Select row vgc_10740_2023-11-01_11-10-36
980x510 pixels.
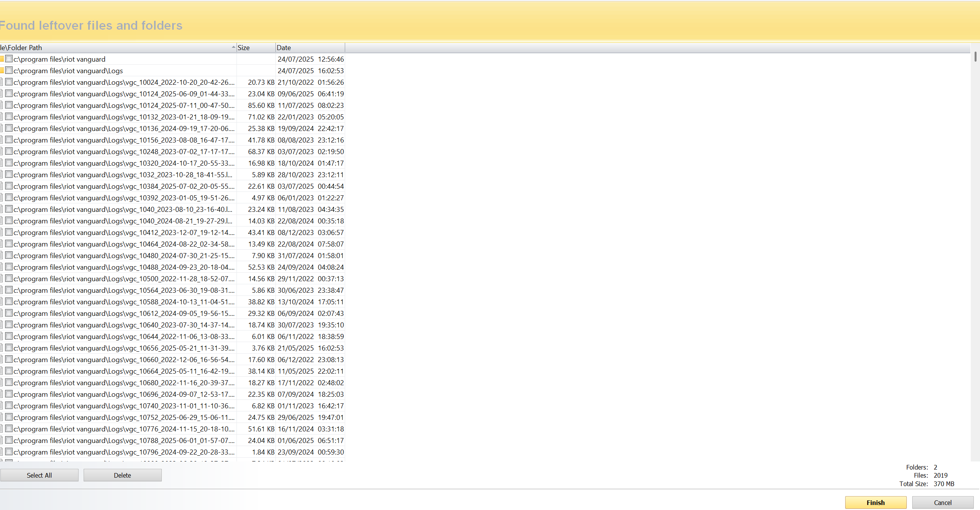point(172,406)
